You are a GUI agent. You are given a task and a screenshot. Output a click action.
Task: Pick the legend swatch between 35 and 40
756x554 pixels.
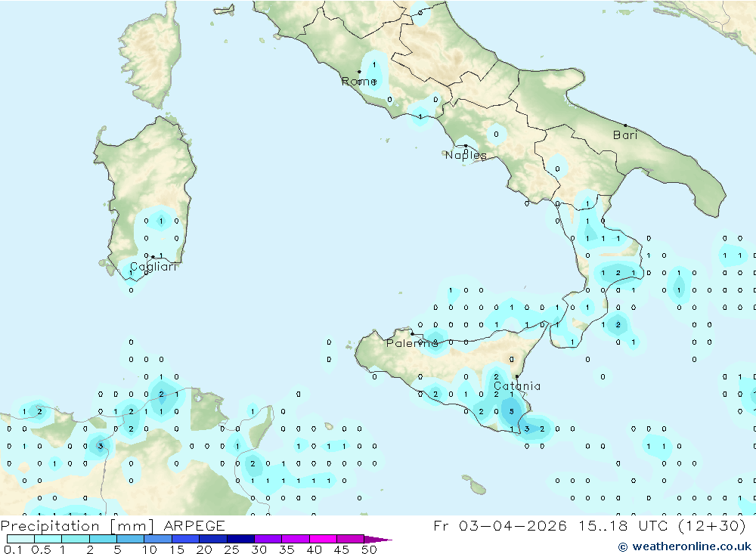click(x=295, y=539)
